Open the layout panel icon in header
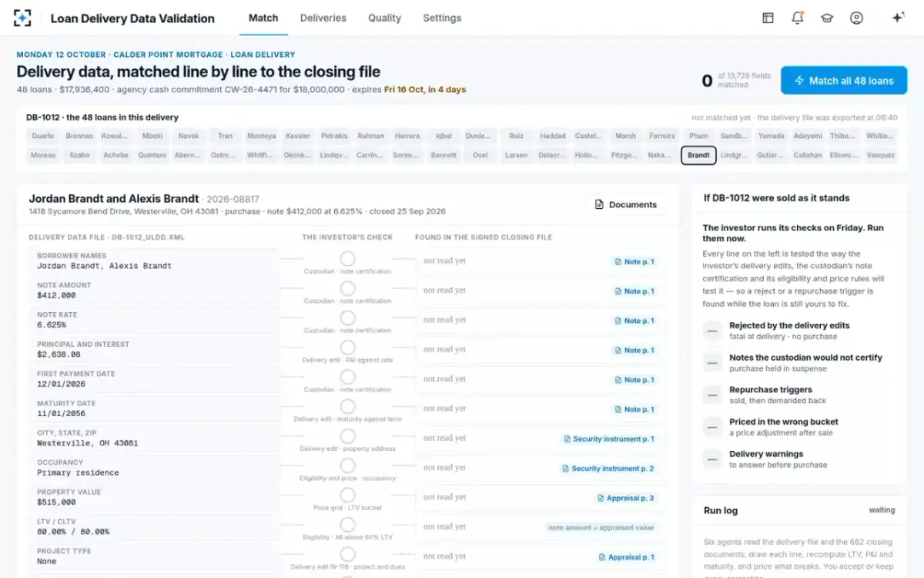Viewport: 924px width, 578px height. [768, 18]
